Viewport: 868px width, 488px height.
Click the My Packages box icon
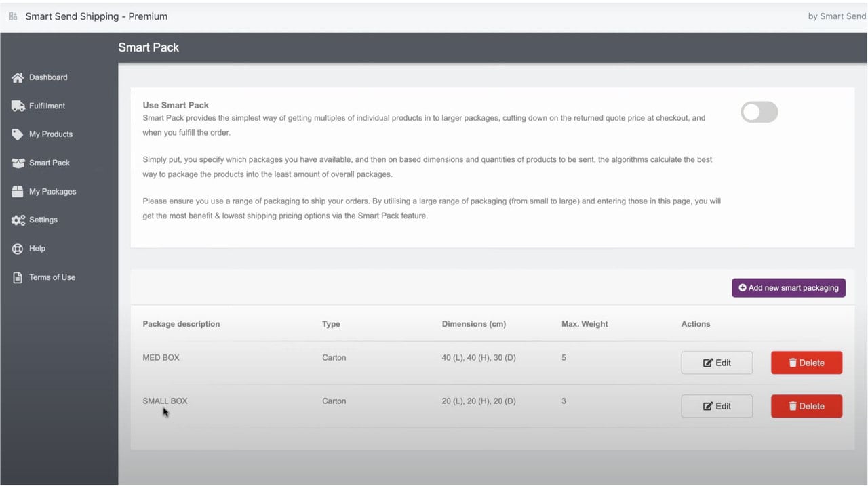point(18,192)
